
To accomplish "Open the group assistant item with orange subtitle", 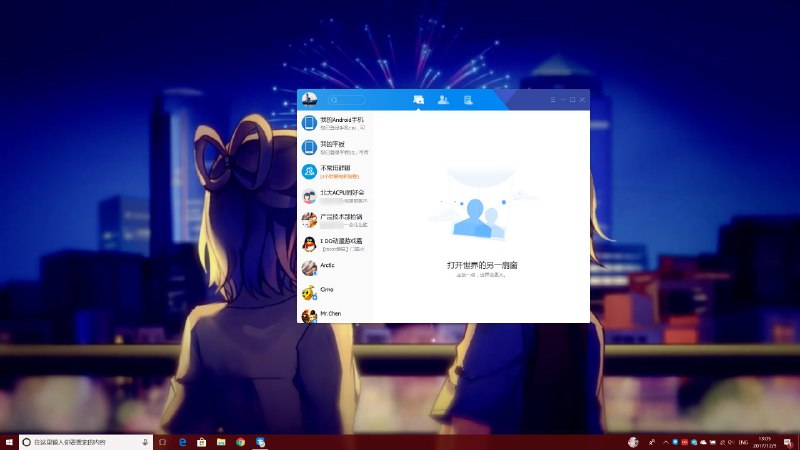I will [335, 171].
